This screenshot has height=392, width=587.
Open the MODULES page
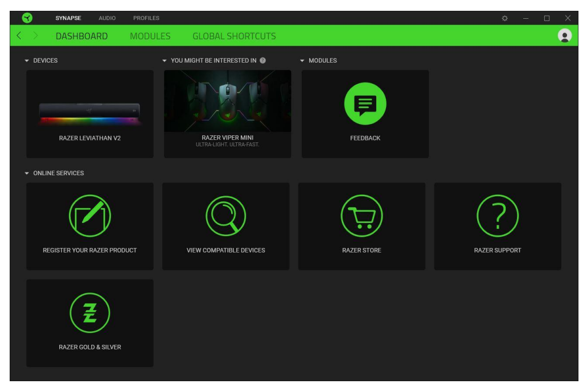pos(150,34)
